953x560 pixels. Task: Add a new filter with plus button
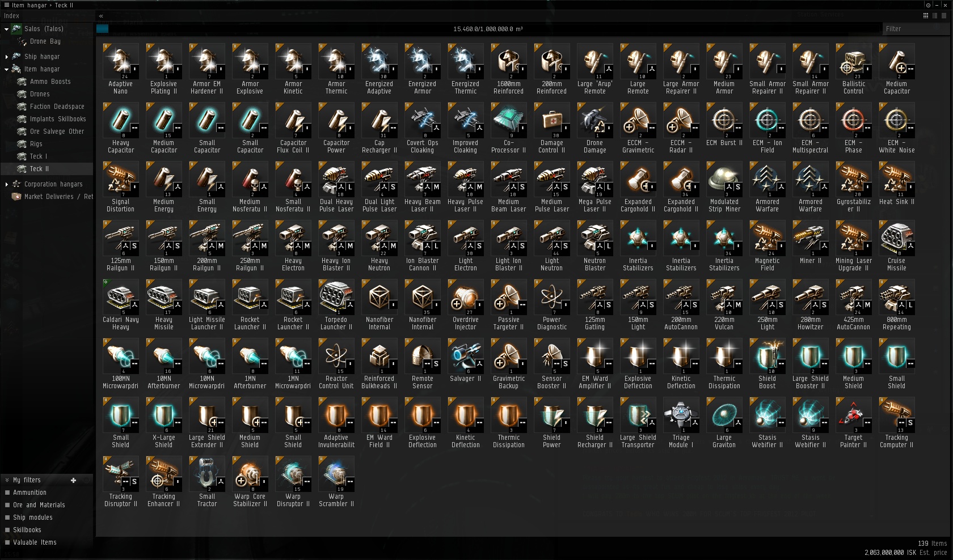point(73,480)
